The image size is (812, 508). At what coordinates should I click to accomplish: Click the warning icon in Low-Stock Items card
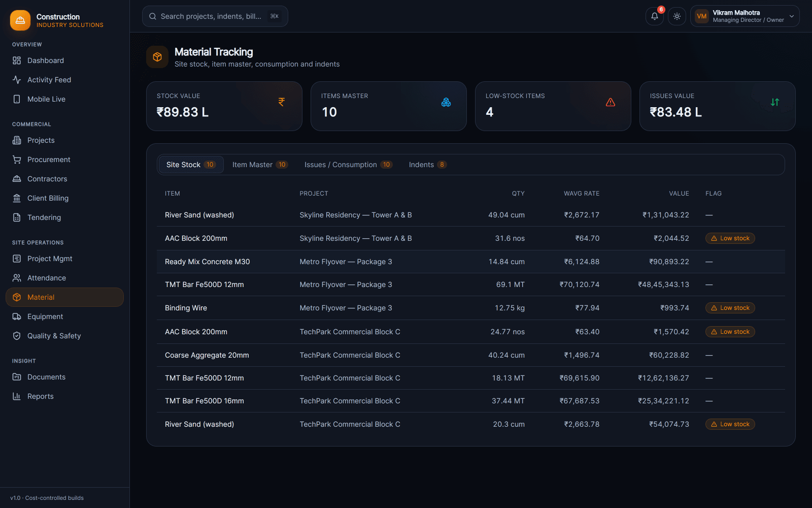[611, 102]
